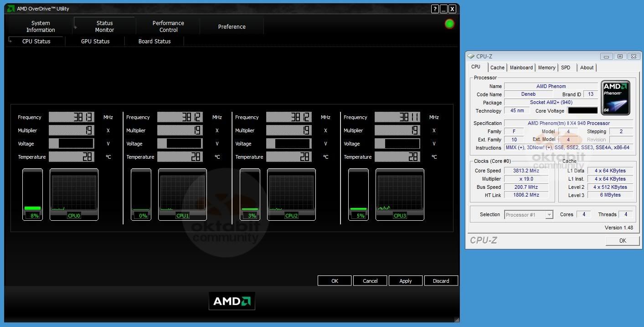This screenshot has height=327, width=644.
Task: Click the AMD logo at bottom of OverDrive
Action: tap(232, 301)
